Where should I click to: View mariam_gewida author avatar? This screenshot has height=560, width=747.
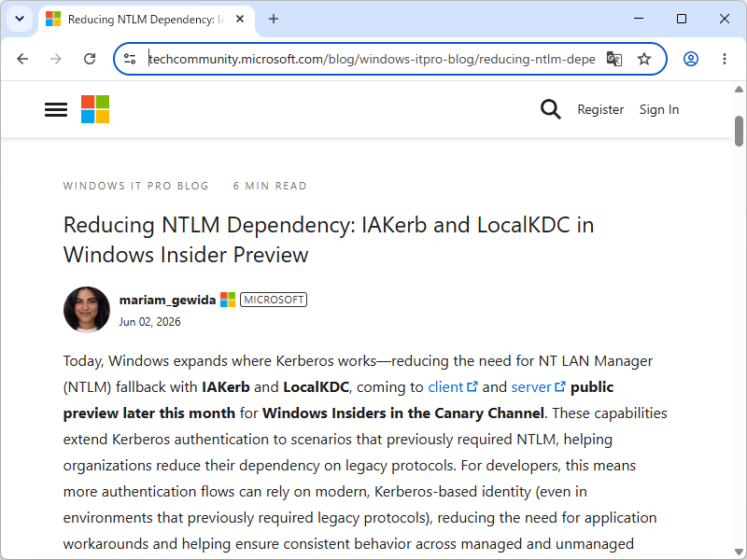[x=87, y=310]
